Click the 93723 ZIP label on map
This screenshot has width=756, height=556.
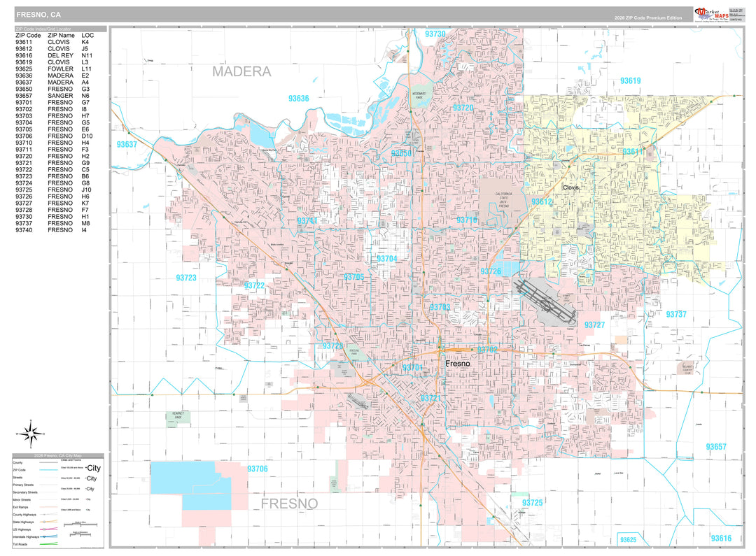pyautogui.click(x=186, y=278)
